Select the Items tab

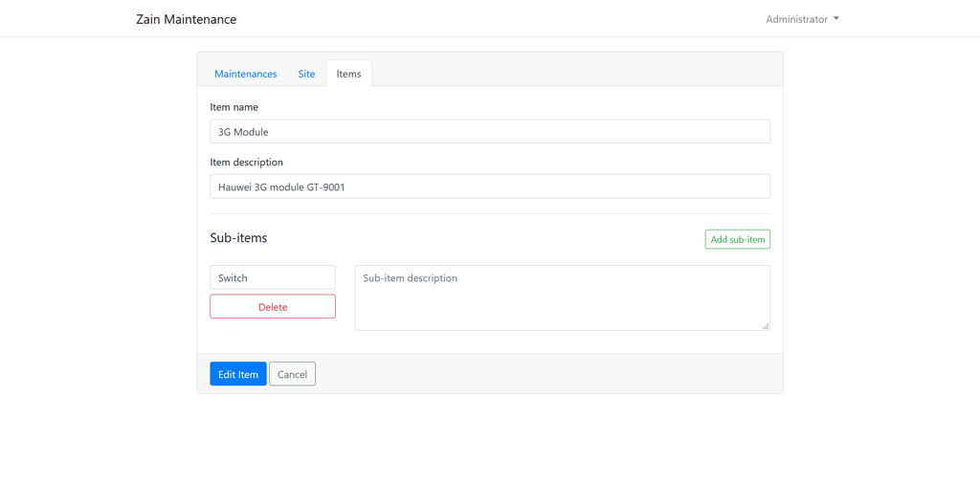(348, 74)
